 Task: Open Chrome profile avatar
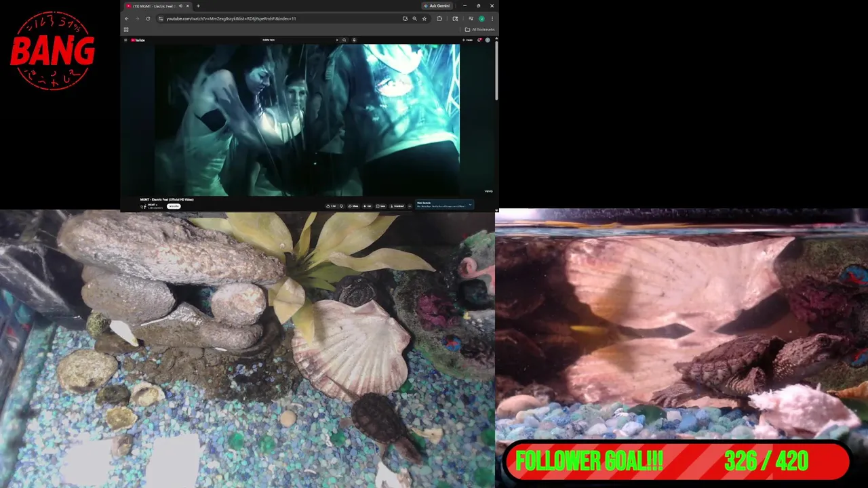point(481,18)
